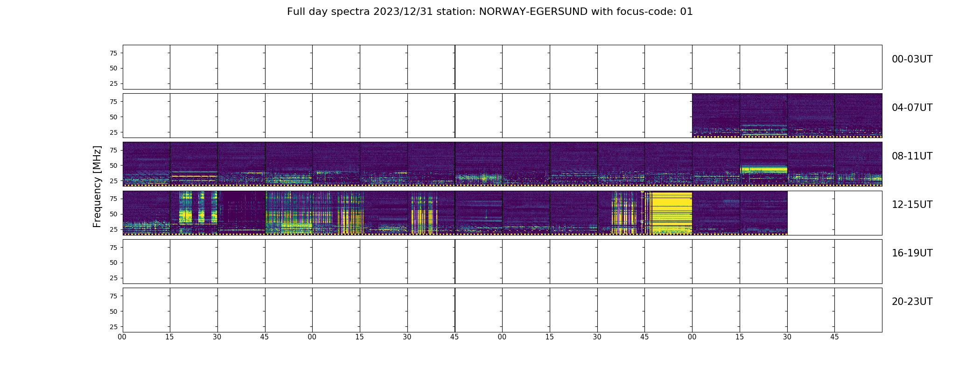
Task: Click the 75 MHz tick of the 20-23UT row
Action: [x=113, y=296]
